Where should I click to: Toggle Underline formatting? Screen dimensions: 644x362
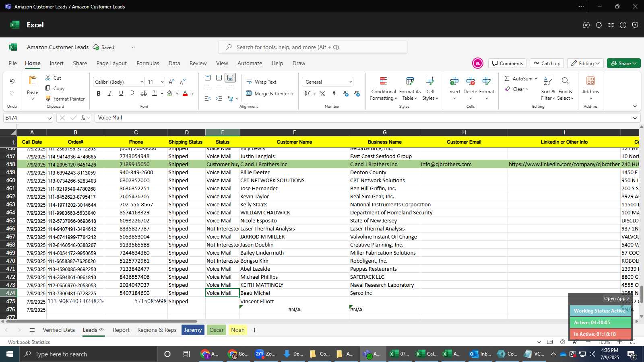point(121,93)
